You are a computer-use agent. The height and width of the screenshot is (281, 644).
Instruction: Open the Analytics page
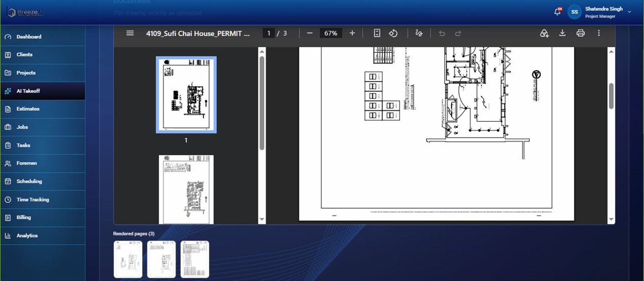(43, 236)
